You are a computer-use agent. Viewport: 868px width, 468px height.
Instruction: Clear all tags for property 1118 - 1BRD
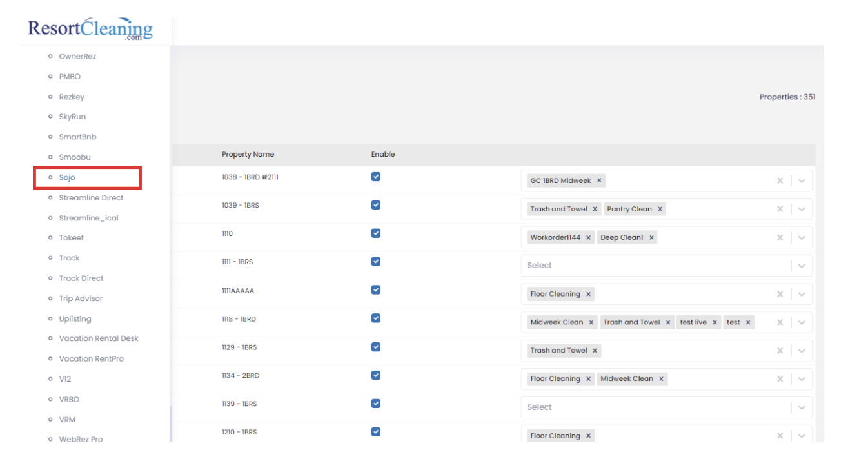[780, 322]
